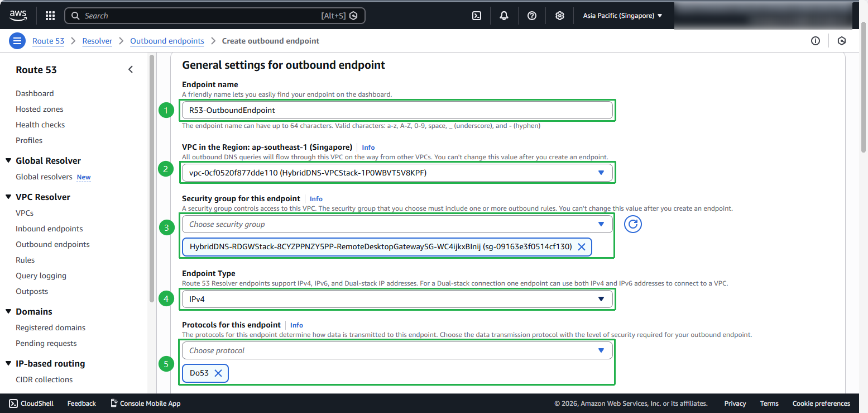The width and height of the screenshot is (868, 413).
Task: Open the Info link for VPC in the Region
Action: point(368,148)
